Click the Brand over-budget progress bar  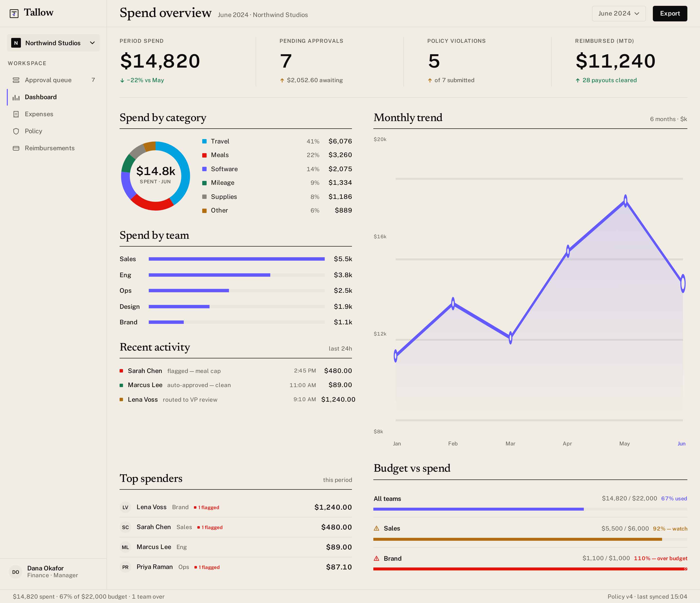[x=530, y=569]
